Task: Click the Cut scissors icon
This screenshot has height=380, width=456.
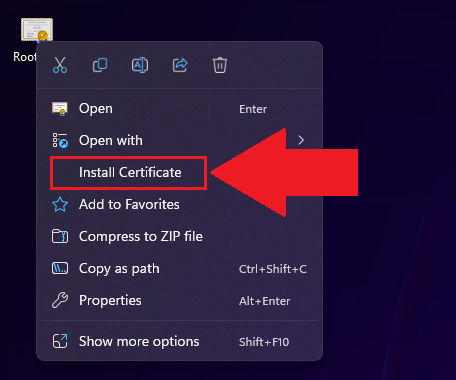Action: (x=60, y=65)
